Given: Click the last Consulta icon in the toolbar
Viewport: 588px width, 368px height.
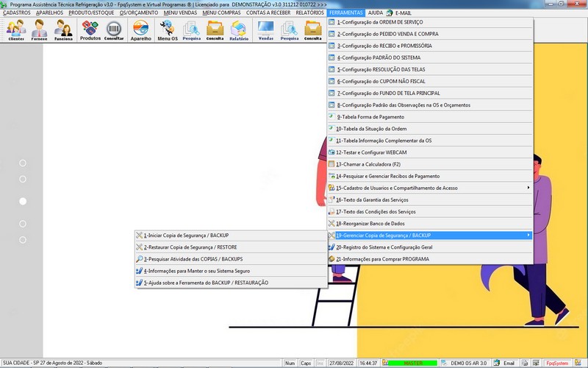Looking at the screenshot, I should coord(313,30).
